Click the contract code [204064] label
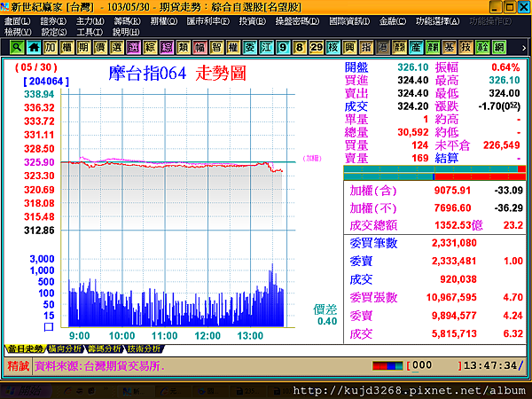The image size is (532, 399). coord(46,82)
